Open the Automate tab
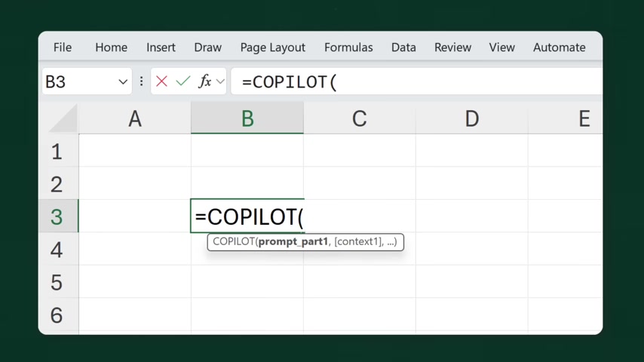This screenshot has width=644, height=362. pyautogui.click(x=559, y=48)
